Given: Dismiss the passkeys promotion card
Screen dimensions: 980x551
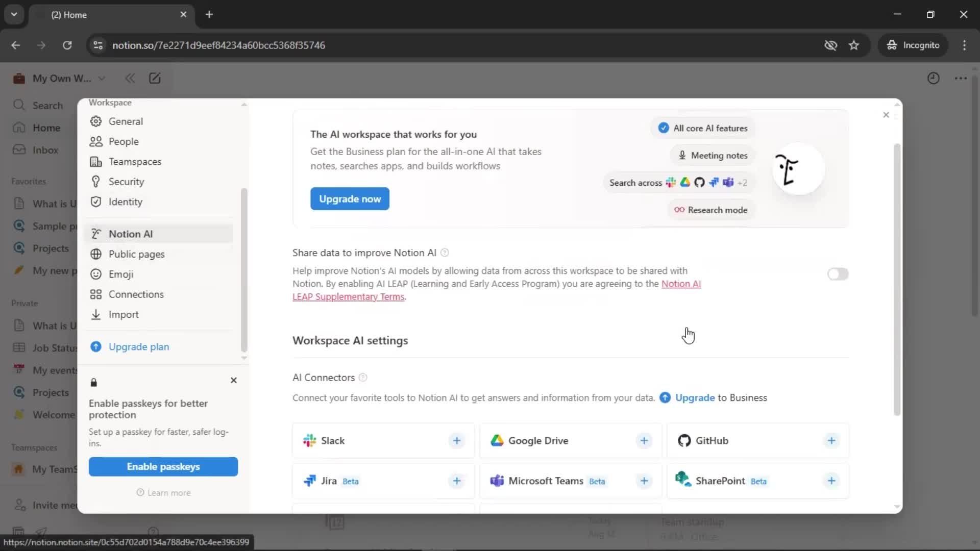Looking at the screenshot, I should pyautogui.click(x=234, y=380).
